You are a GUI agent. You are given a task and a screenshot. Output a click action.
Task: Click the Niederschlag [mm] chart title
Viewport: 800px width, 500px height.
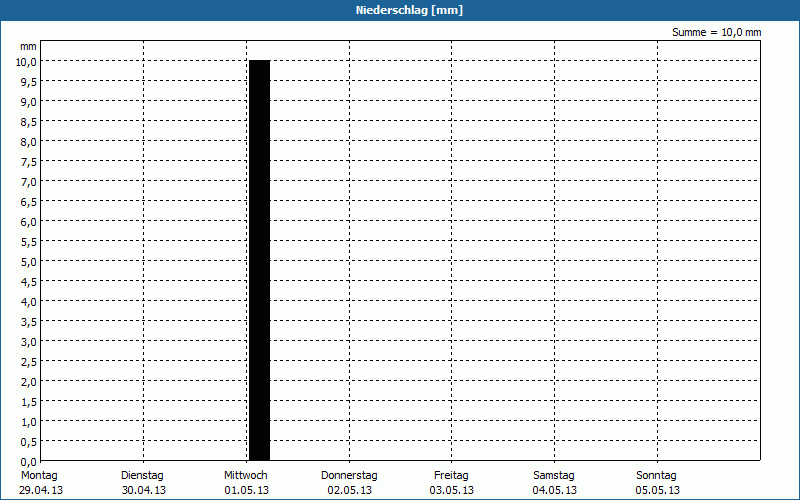(x=409, y=10)
